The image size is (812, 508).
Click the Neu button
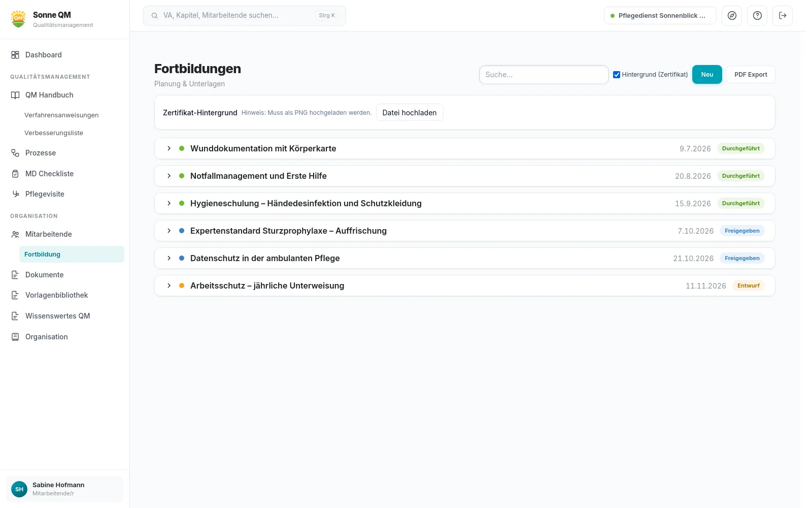[x=707, y=75]
